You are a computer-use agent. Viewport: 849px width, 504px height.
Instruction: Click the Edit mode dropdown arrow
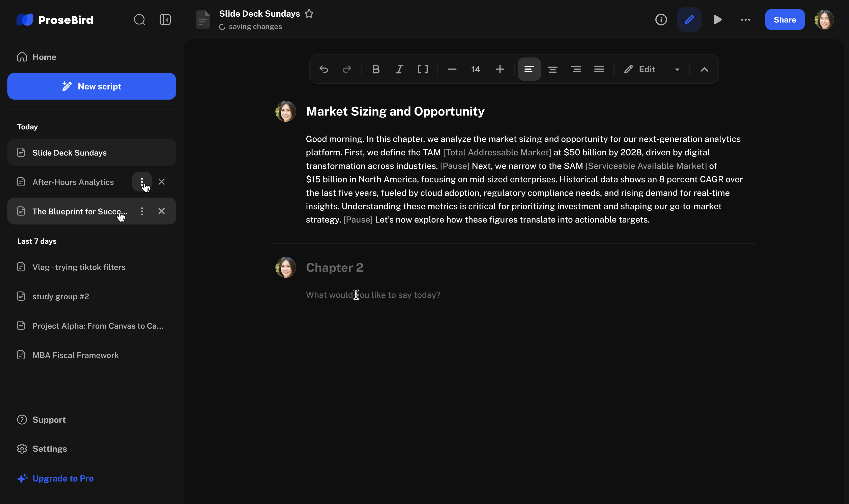click(677, 70)
